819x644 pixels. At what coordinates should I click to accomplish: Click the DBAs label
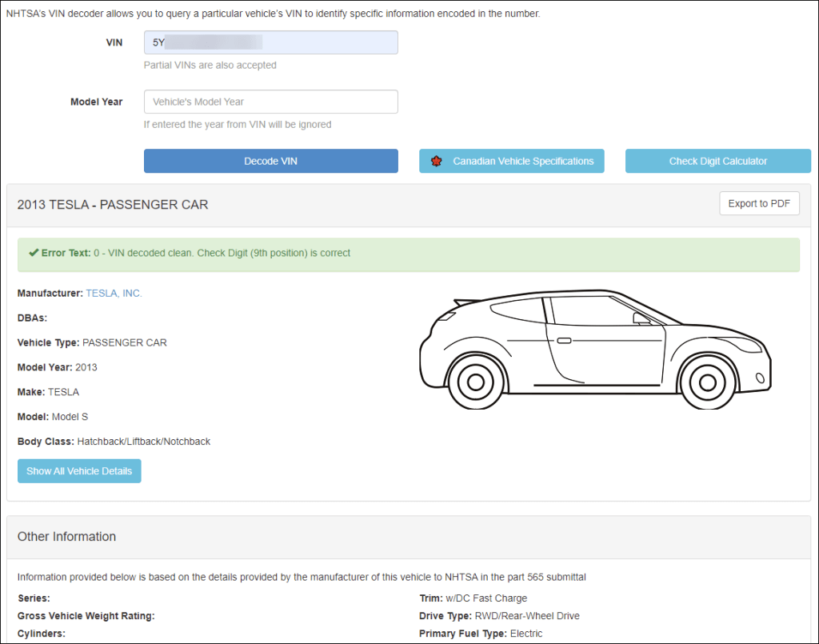[x=32, y=318]
